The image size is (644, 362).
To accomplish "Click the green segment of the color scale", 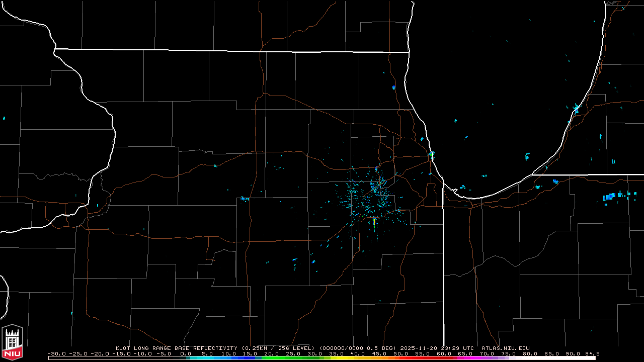I will point(282,358).
